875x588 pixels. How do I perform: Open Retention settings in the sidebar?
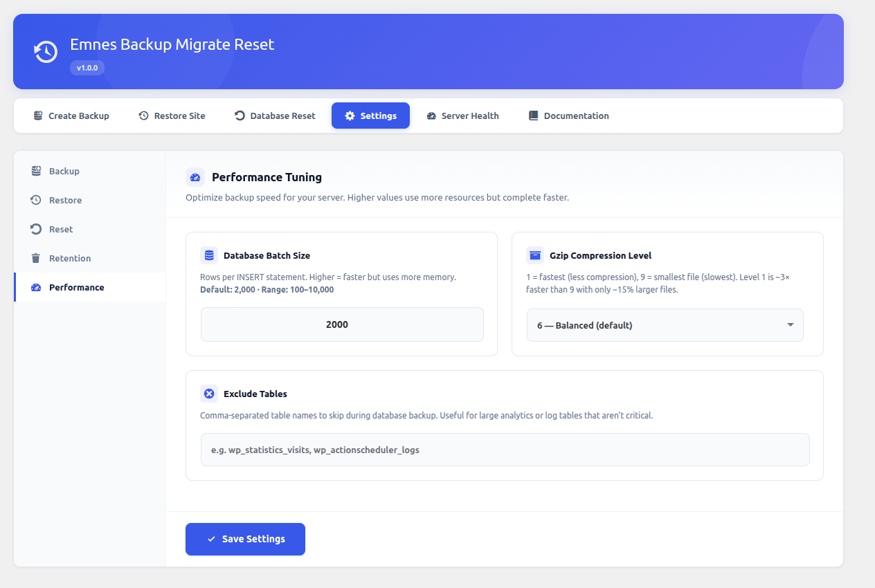pos(90,258)
